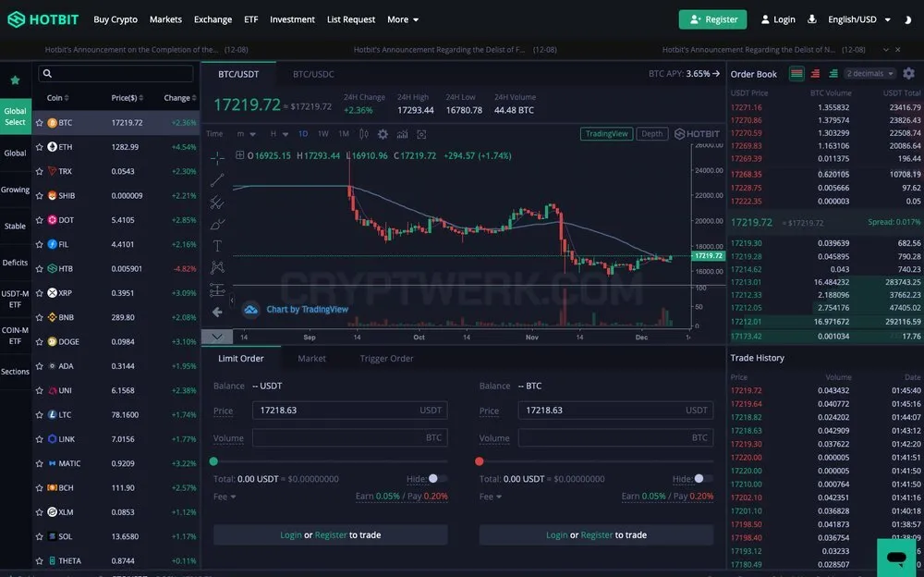Select the text annotation tool

coord(217,246)
